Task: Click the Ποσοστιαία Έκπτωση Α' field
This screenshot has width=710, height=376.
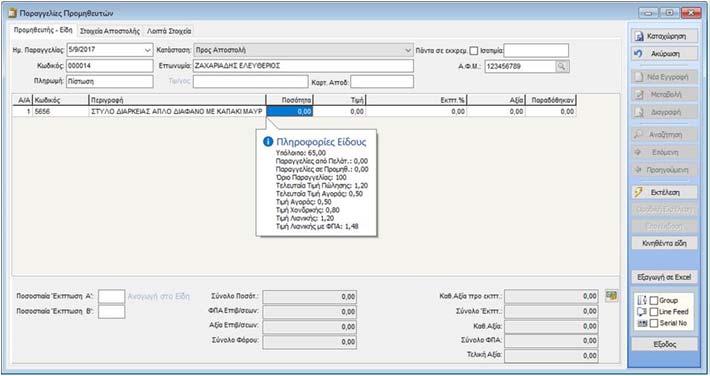Action: 111,296
